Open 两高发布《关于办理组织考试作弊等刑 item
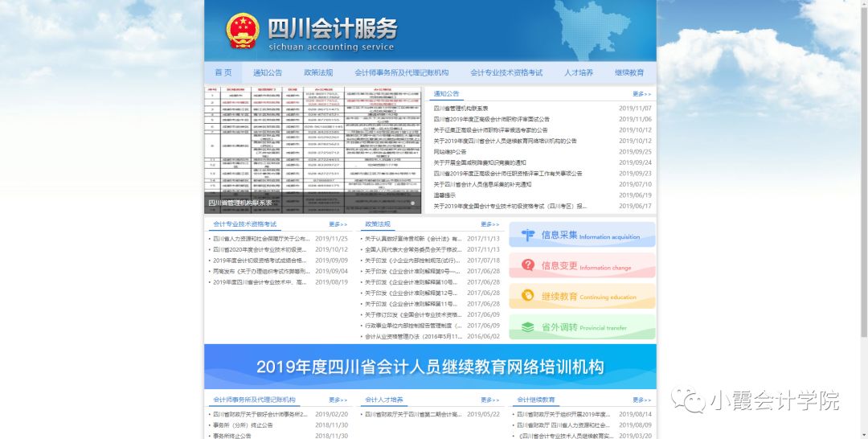This screenshot has width=868, height=439. (x=261, y=271)
